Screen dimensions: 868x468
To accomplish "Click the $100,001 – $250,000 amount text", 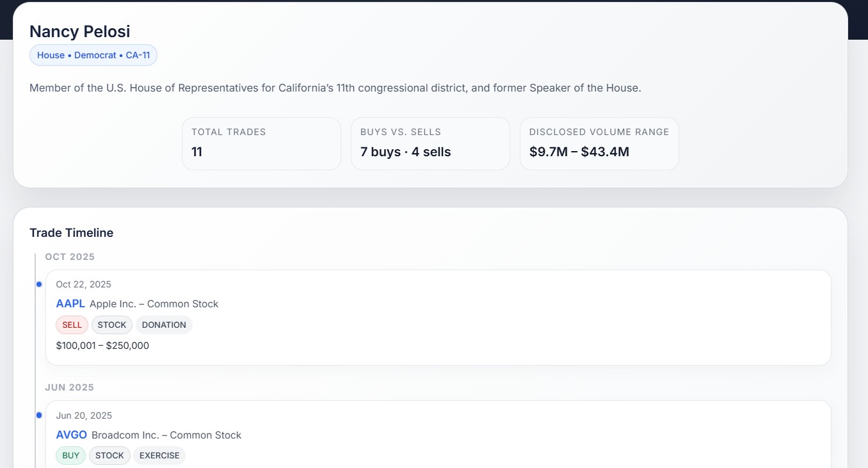I will click(x=102, y=345).
